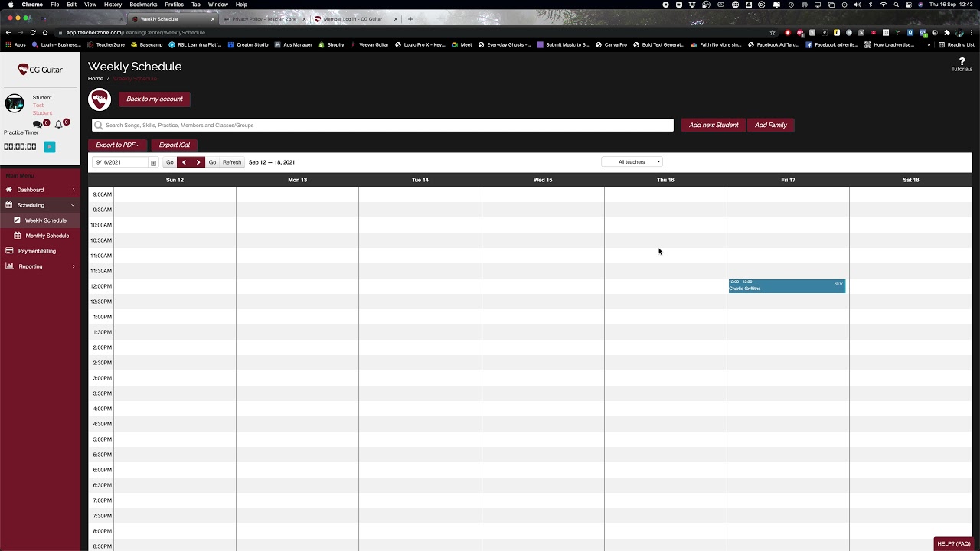The width and height of the screenshot is (980, 551).
Task: Open the Bookmarks menu in menu bar
Action: click(x=143, y=5)
